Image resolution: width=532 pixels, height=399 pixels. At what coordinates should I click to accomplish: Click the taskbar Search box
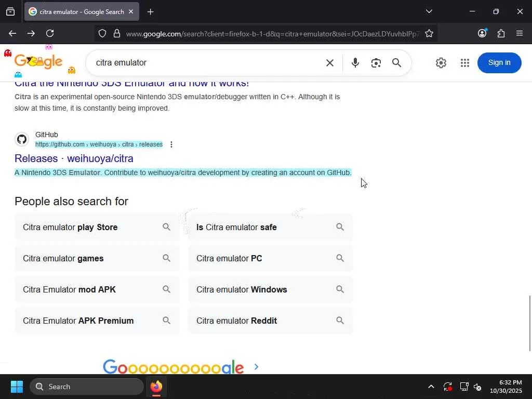pos(87,387)
